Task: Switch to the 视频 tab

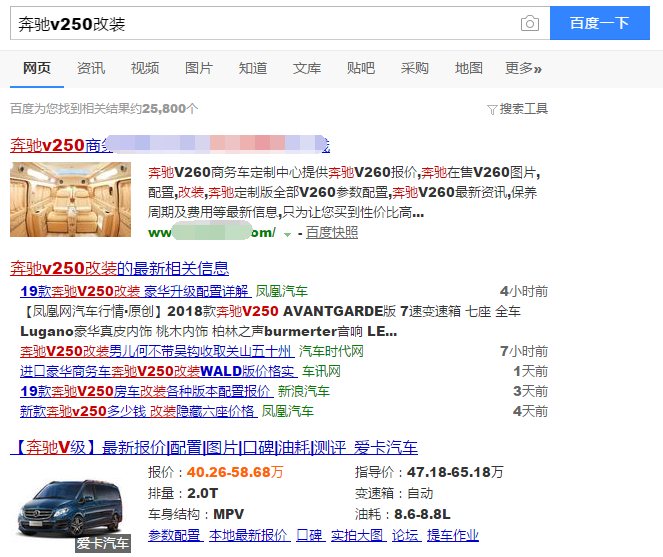Action: [145, 68]
